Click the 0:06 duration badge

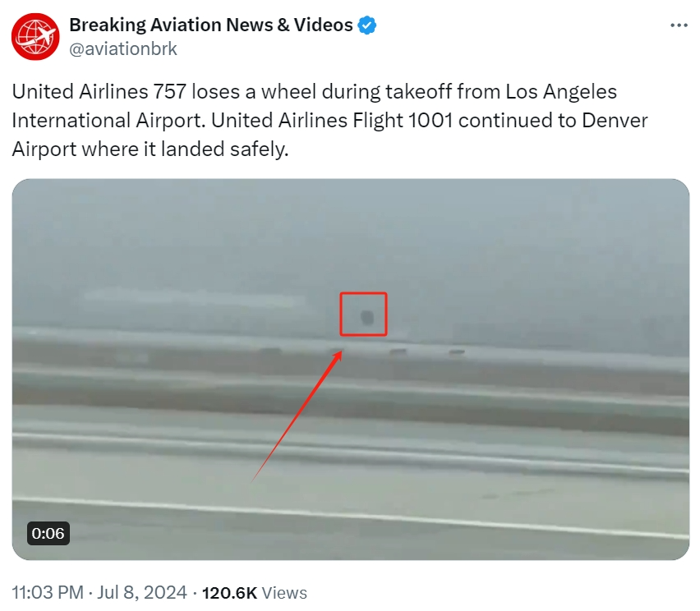[x=48, y=533]
